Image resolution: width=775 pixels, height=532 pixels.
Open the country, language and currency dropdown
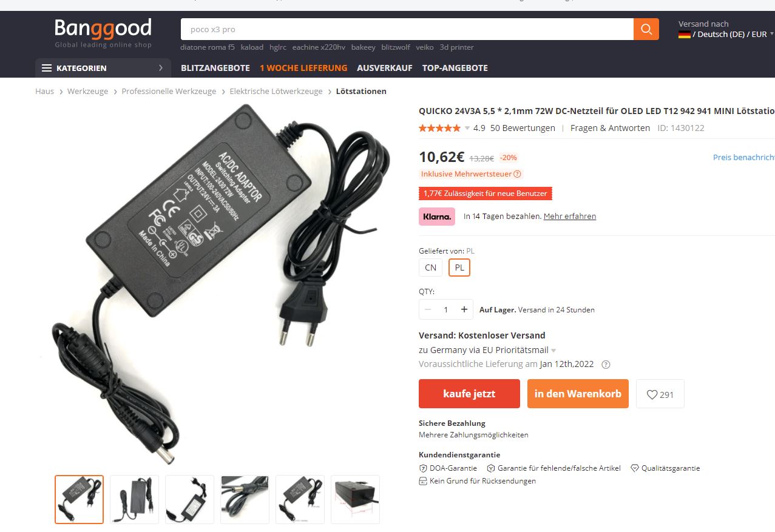point(726,35)
